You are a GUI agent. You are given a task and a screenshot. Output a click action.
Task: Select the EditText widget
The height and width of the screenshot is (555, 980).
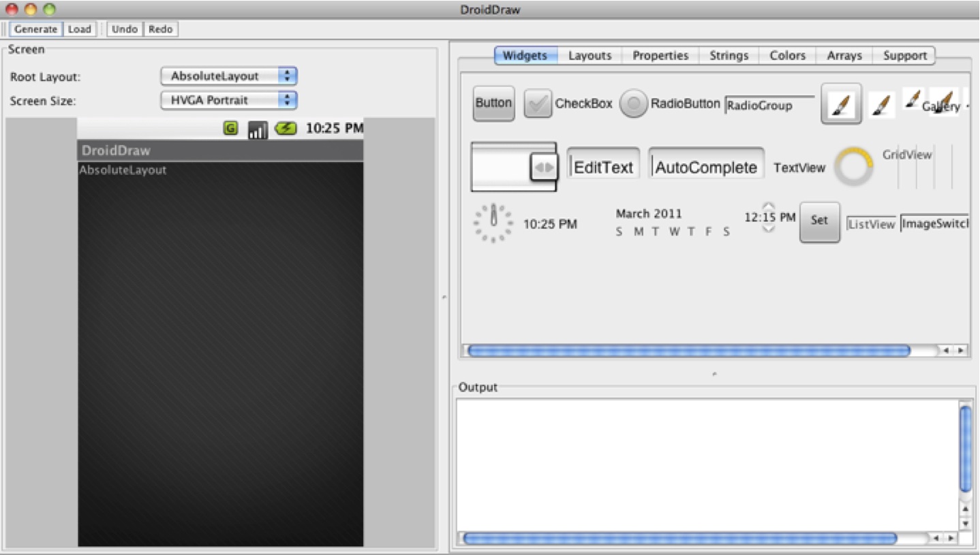pos(603,163)
